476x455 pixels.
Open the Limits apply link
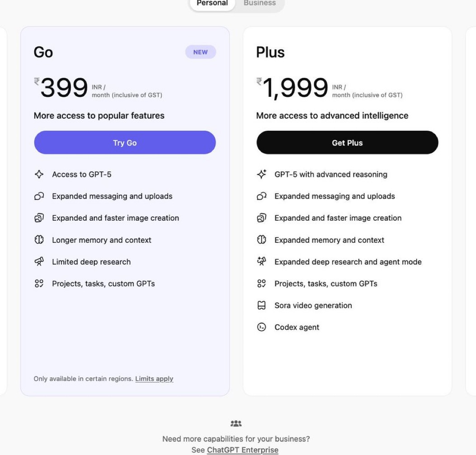click(154, 379)
